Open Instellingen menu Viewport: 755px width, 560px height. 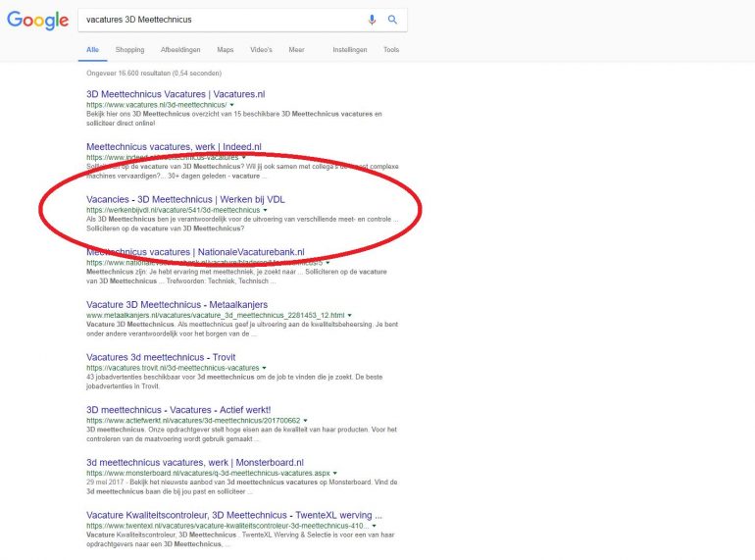(x=350, y=50)
